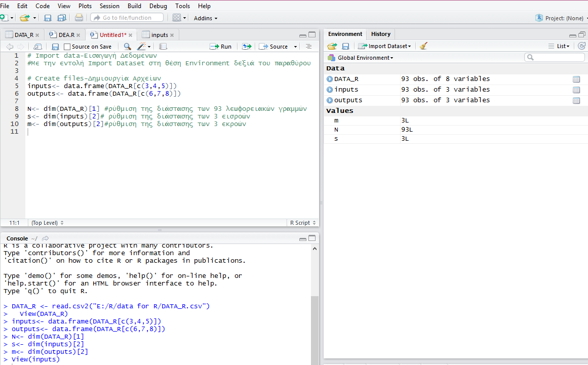Click the 'read.csv2' command line in the console
588x365 pixels.
click(x=110, y=306)
